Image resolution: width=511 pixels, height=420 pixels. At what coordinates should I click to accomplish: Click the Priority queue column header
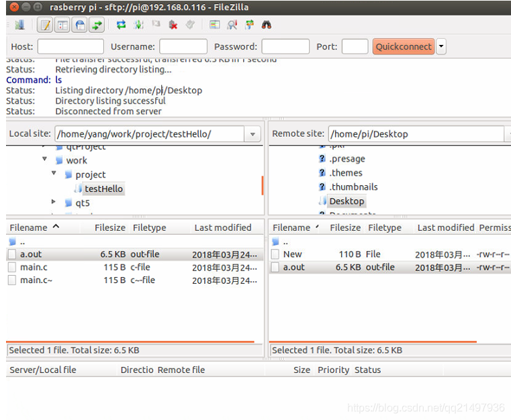click(x=333, y=370)
